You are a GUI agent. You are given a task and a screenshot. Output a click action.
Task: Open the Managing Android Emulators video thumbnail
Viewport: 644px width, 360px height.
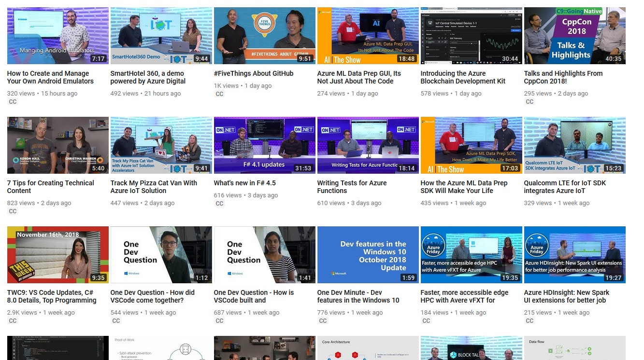pyautogui.click(x=58, y=36)
